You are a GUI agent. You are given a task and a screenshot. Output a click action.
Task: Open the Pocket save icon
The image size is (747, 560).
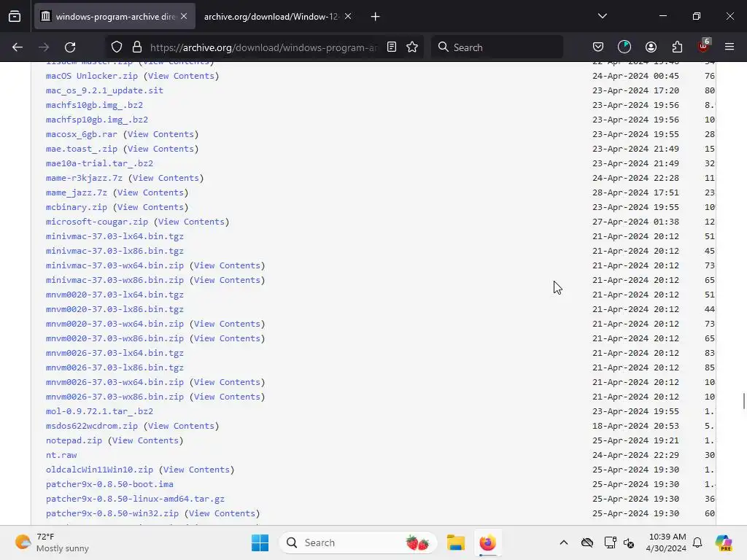point(598,47)
